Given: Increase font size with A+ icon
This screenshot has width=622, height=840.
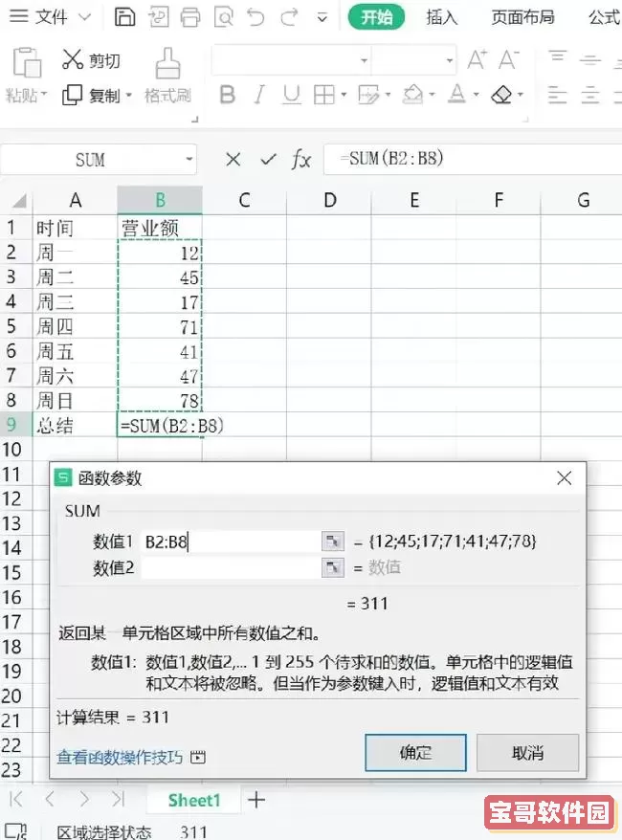Looking at the screenshot, I should click(477, 59).
